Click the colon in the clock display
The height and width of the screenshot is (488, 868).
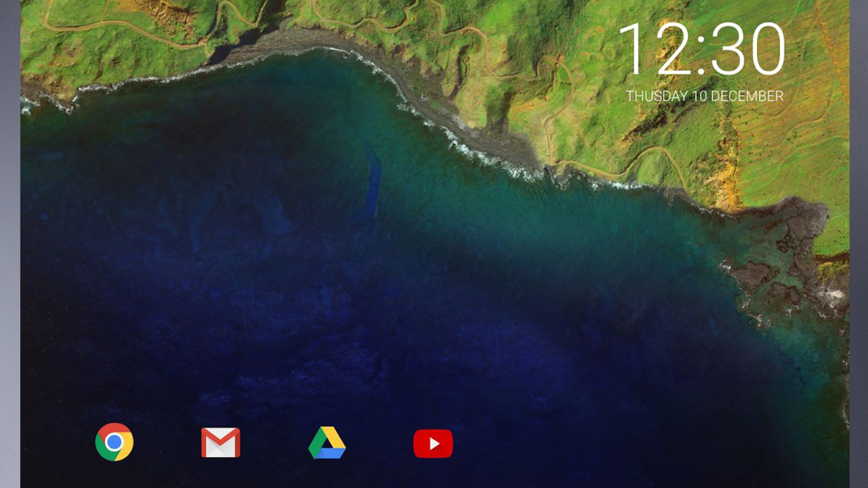click(x=701, y=54)
